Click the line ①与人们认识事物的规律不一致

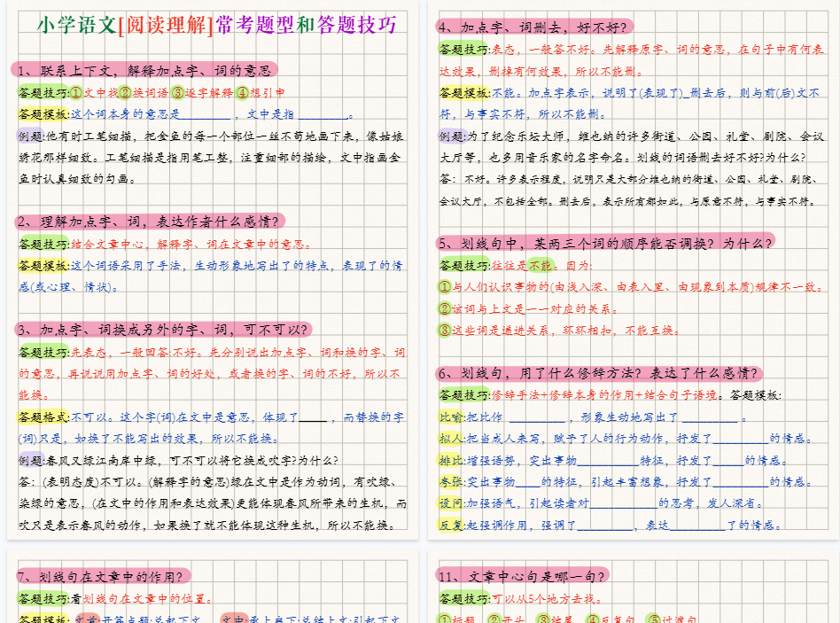pos(631,287)
